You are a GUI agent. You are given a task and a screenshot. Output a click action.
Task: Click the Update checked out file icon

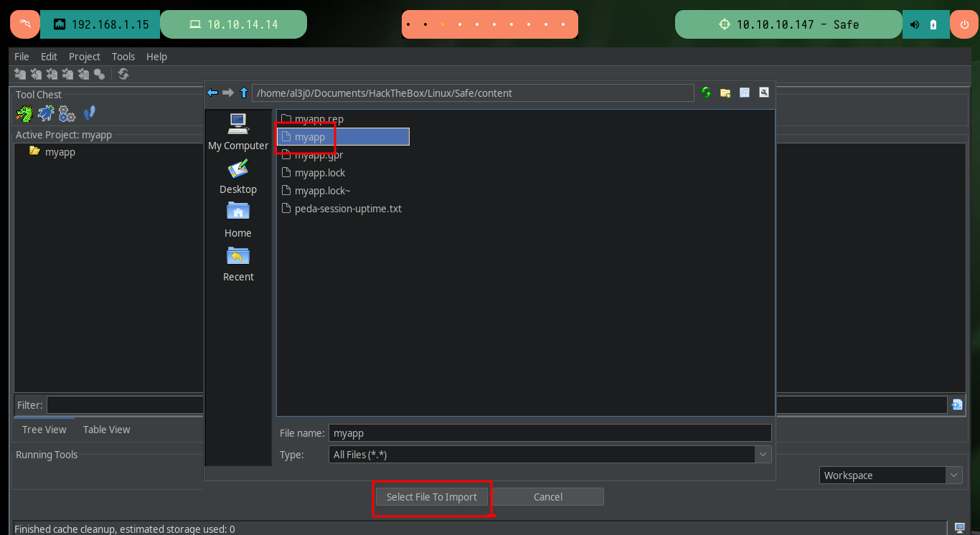coord(52,74)
